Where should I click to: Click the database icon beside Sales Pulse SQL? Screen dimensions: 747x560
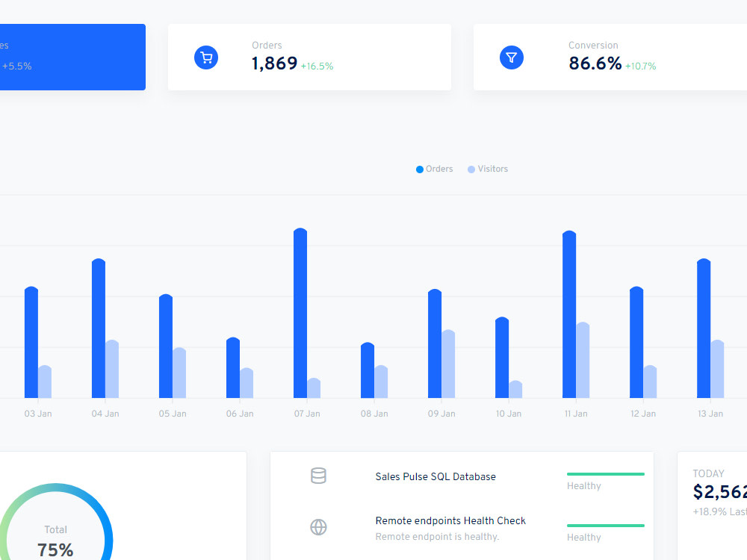[318, 476]
